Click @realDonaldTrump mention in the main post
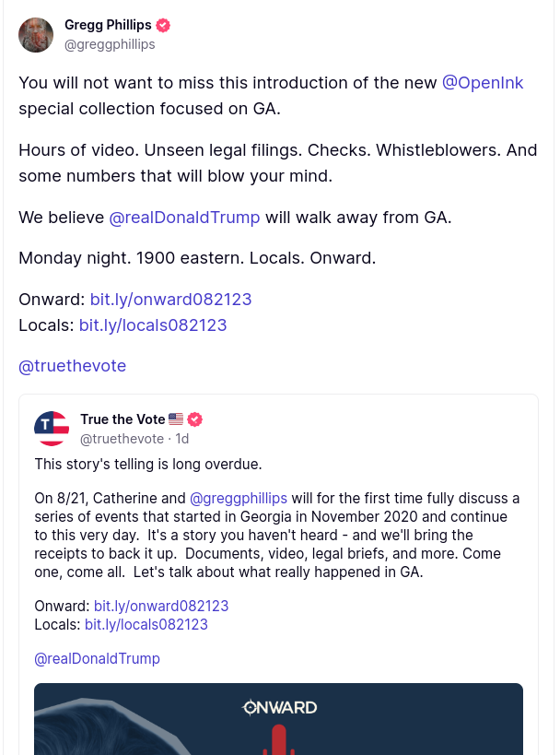 184,218
